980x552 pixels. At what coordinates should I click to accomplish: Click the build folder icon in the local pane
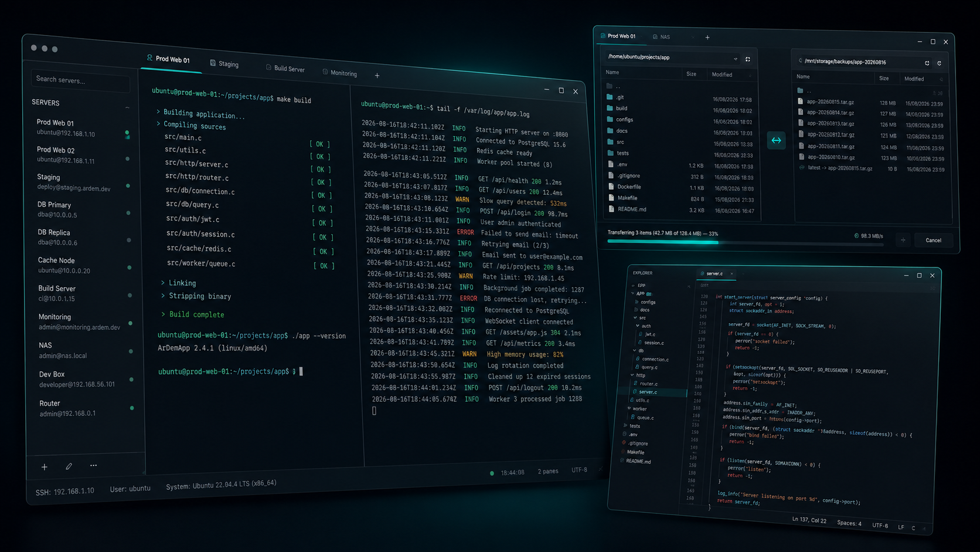(610, 108)
